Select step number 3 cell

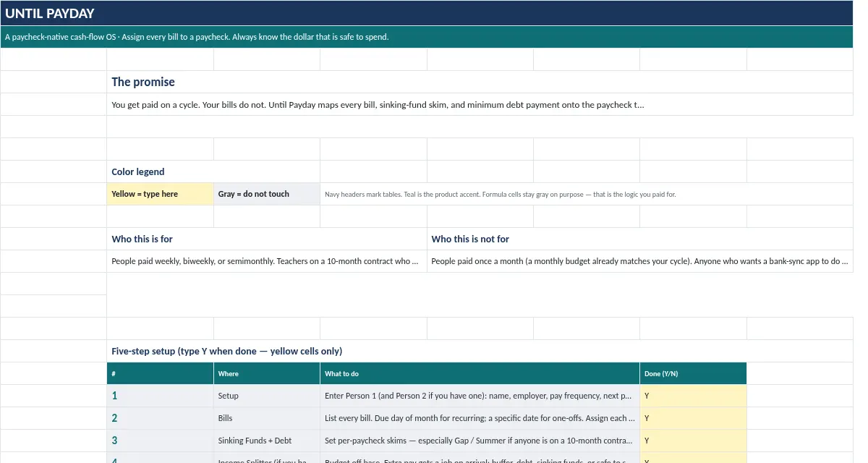161,441
